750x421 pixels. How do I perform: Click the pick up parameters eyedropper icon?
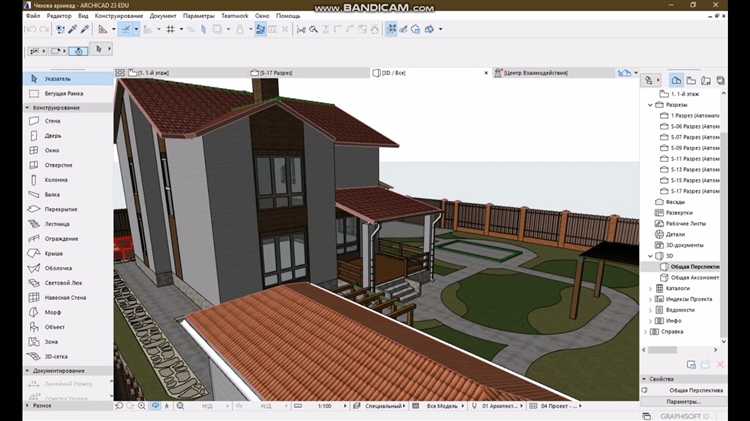(x=73, y=29)
